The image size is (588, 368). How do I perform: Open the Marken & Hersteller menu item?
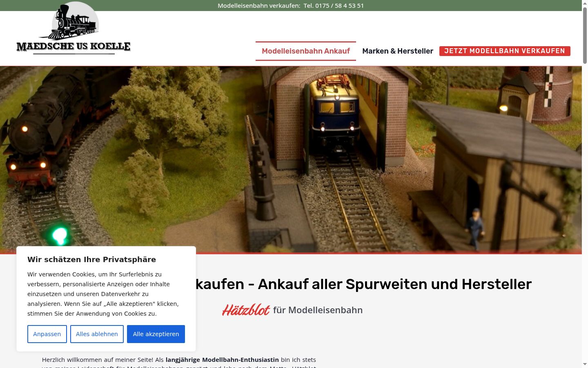398,51
